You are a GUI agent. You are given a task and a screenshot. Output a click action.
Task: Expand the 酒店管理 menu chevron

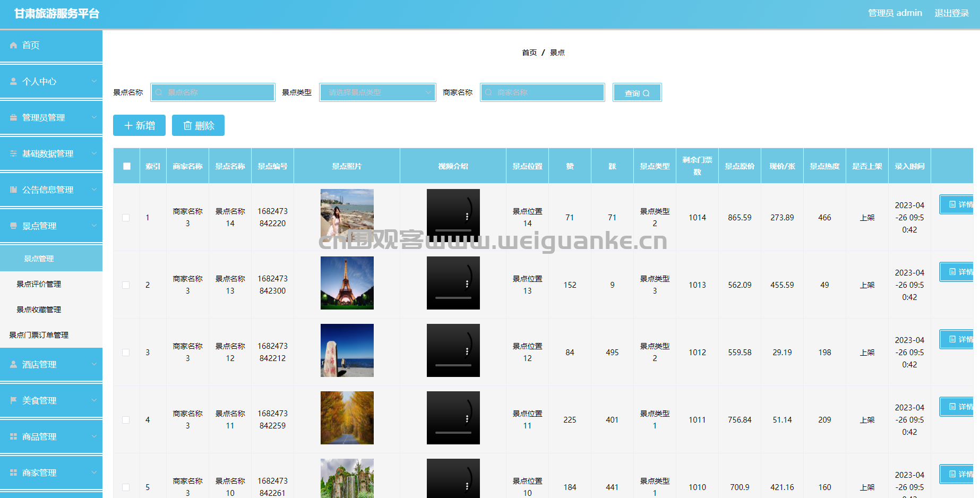[x=94, y=364]
